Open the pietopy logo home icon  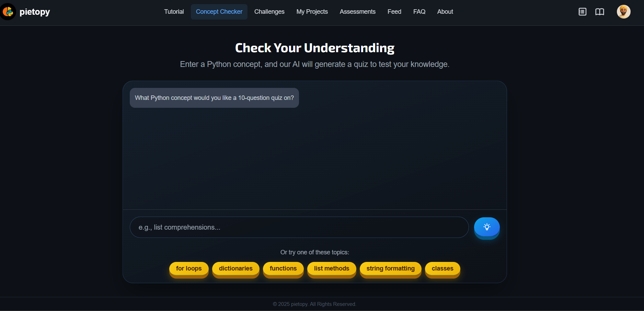click(x=8, y=11)
